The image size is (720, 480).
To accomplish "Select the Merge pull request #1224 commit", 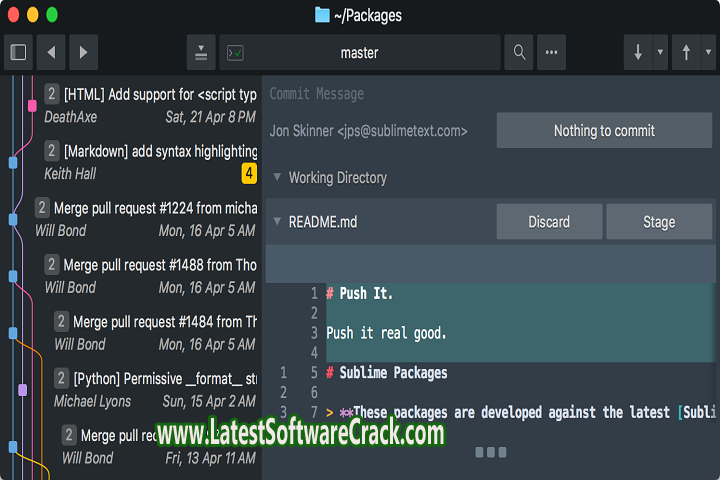I will point(145,218).
